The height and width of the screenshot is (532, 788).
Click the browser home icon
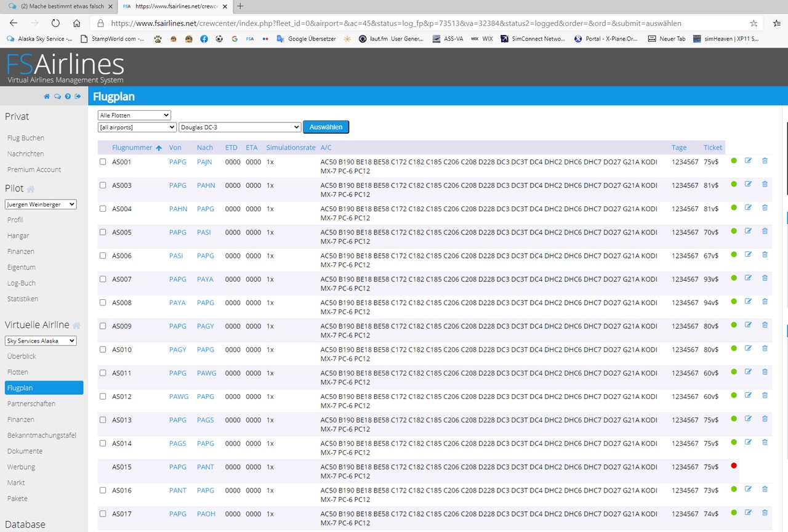[x=76, y=23]
